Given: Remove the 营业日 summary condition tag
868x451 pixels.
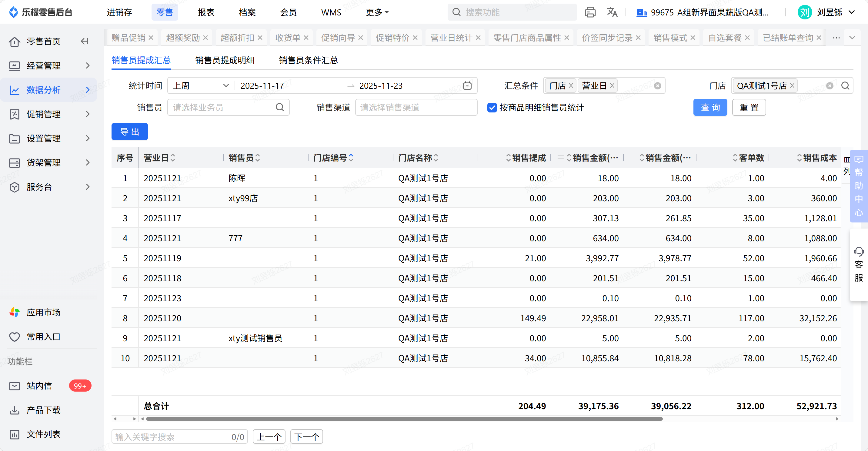Looking at the screenshot, I should coord(612,85).
